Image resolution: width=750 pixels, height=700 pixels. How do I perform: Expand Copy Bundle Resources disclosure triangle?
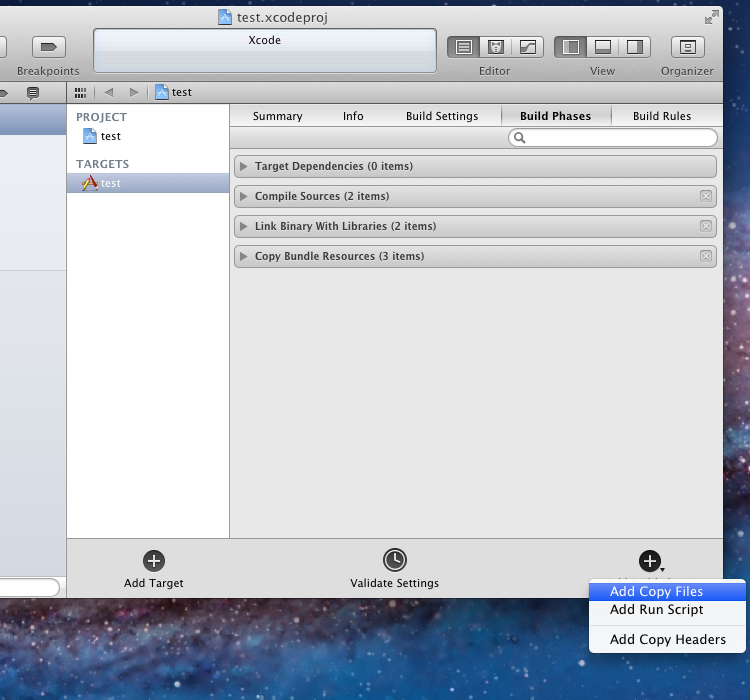coord(244,256)
